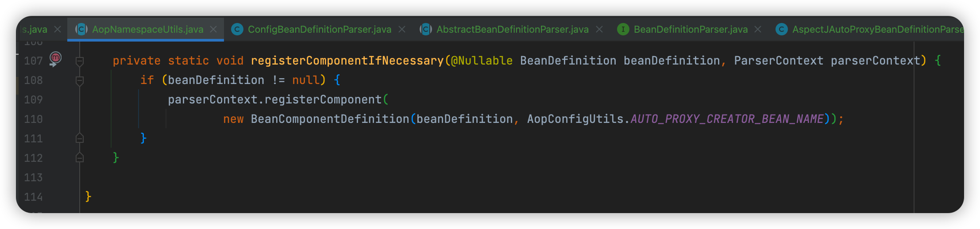Click the fold end marker on line 111
The width and height of the screenshot is (980, 229).
click(x=80, y=138)
